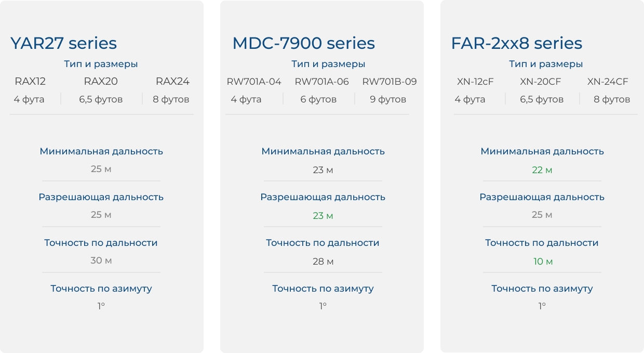Choose the RW701A-06 antenna type
The image size is (644, 353).
tap(321, 82)
